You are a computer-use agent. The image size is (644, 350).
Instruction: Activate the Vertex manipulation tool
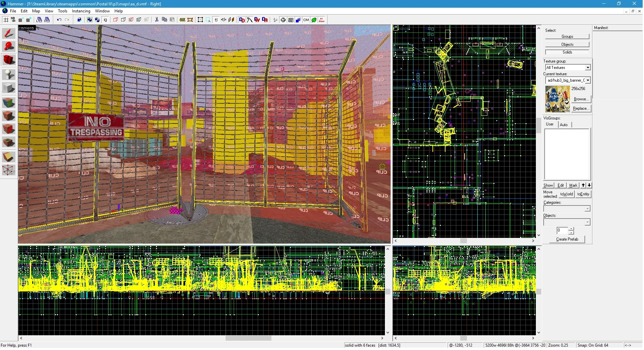(x=9, y=170)
